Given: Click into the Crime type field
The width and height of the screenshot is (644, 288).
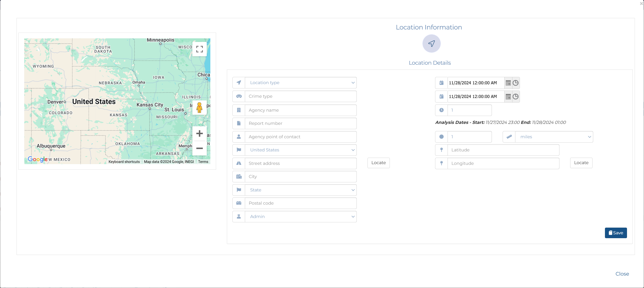Looking at the screenshot, I should 300,96.
